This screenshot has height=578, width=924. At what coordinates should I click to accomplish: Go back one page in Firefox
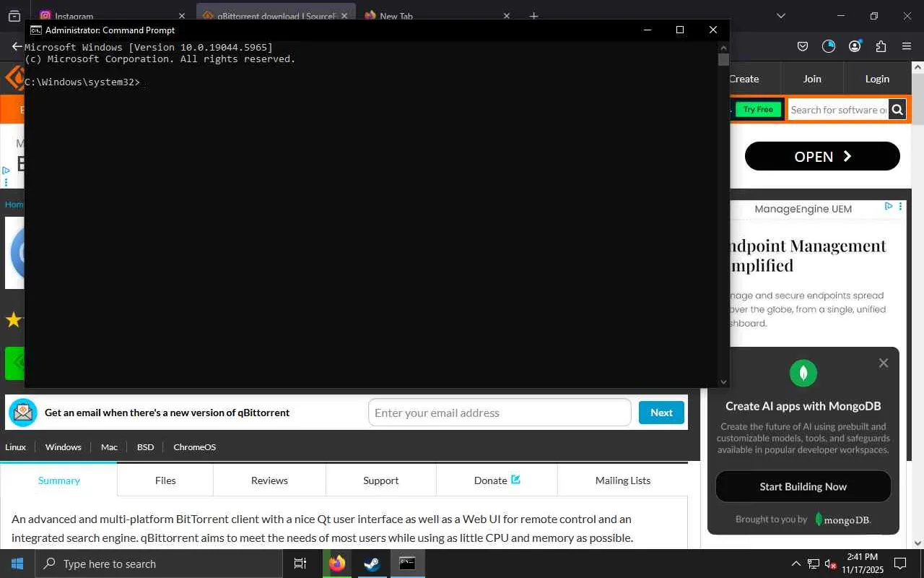coord(17,46)
